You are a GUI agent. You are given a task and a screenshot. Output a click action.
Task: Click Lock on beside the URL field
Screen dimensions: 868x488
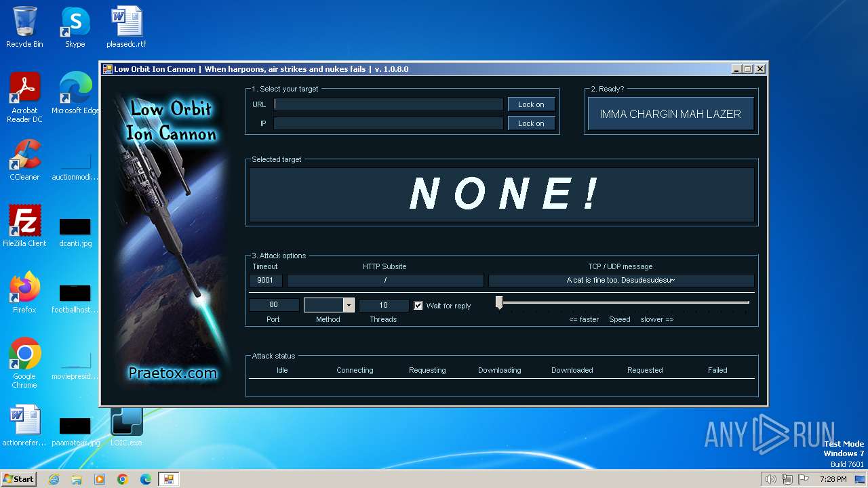click(531, 104)
